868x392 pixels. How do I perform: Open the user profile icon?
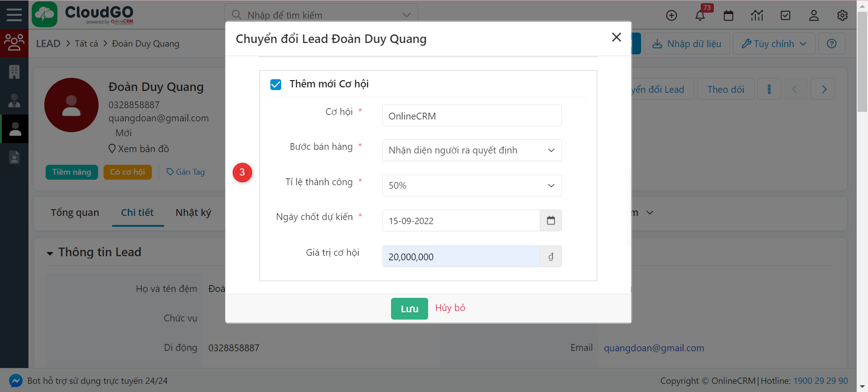[814, 15]
